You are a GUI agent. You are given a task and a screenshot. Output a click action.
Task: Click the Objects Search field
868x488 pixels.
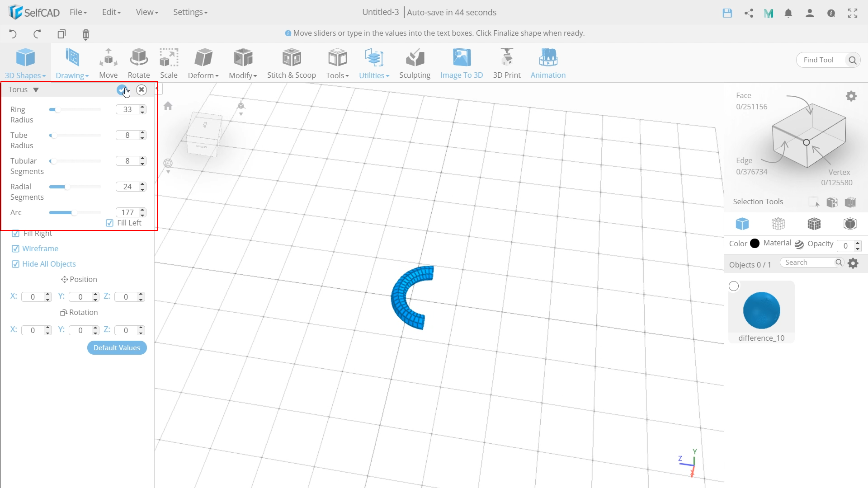(809, 263)
